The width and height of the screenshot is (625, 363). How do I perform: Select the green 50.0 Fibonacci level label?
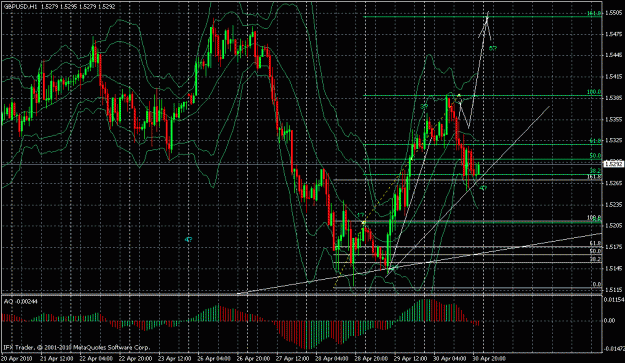pos(596,156)
